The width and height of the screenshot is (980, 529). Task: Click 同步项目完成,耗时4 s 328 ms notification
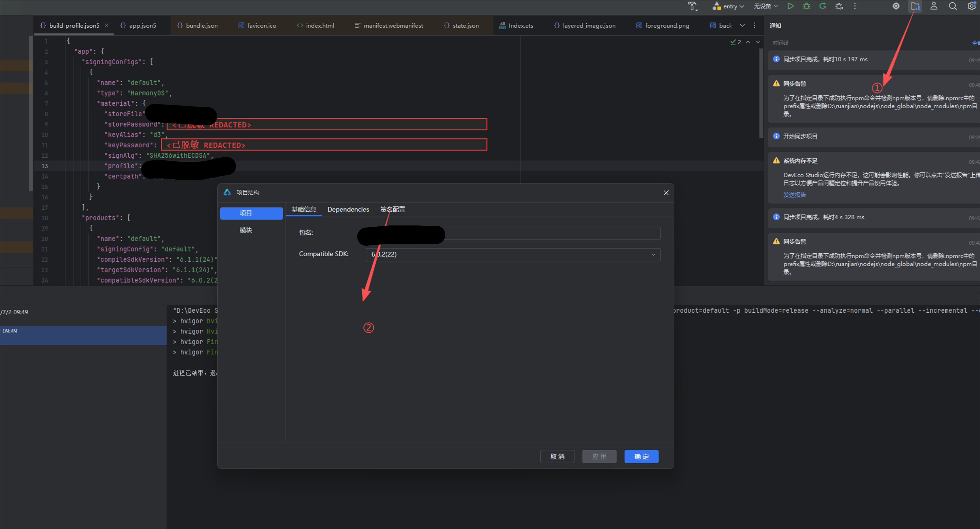873,217
